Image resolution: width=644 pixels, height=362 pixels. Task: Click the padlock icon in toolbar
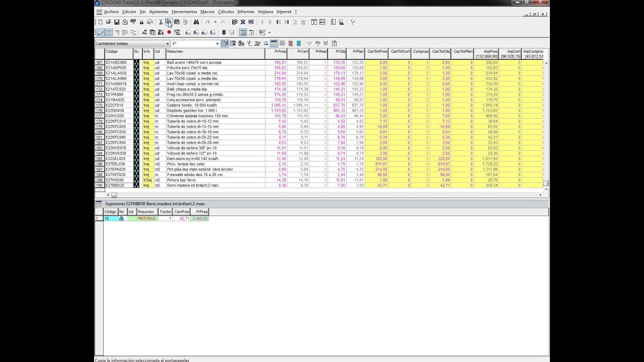(x=141, y=22)
